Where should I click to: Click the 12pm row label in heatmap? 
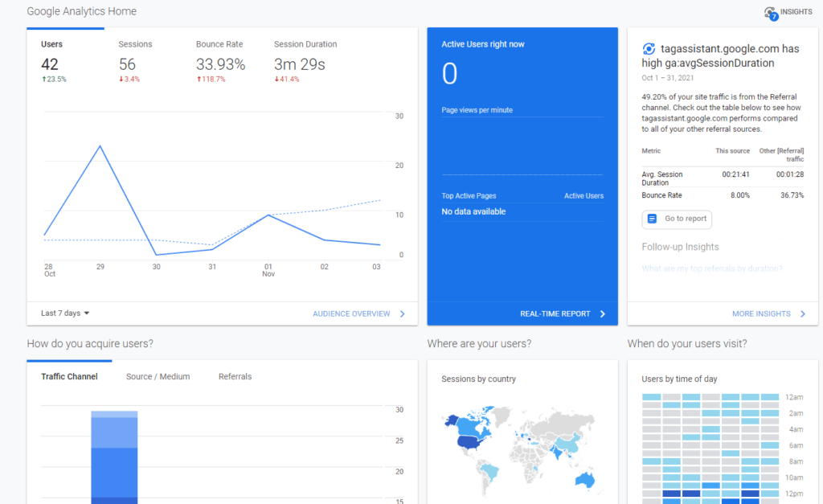click(x=794, y=494)
